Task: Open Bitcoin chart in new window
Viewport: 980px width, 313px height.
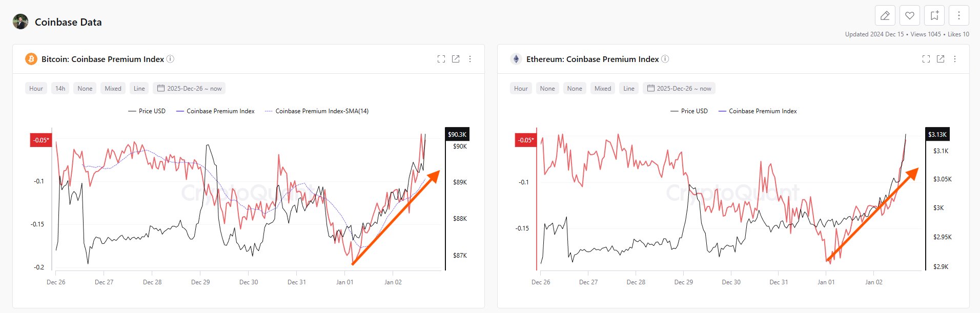Action: coord(456,59)
